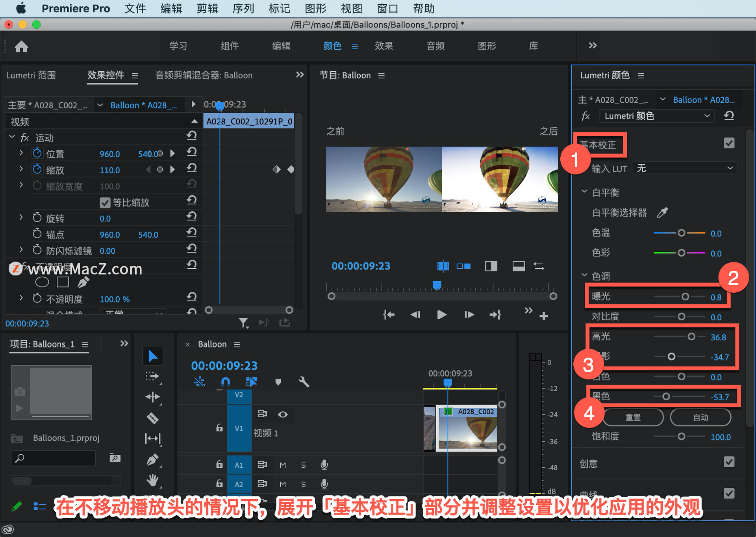Reset the Lumetri 颜色 effect
Viewport: 756px width, 537px height.
[729, 116]
